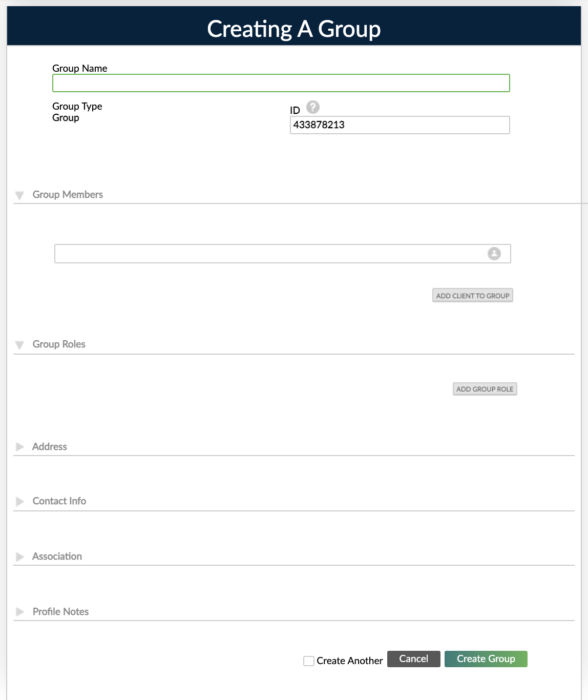This screenshot has width=588, height=700.
Task: Collapse the Group Members section
Action: click(x=20, y=195)
